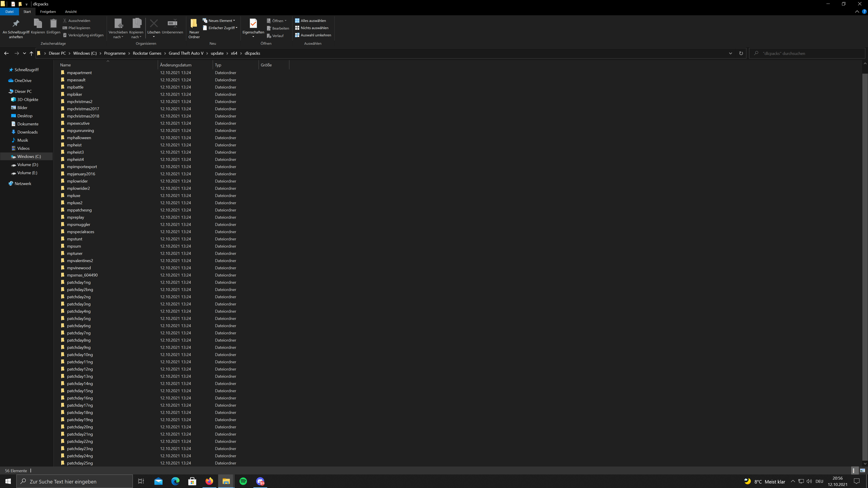Screen dimensions: 868x488
Task: Click Auswahl umkehren in the ribbon
Action: (x=315, y=35)
